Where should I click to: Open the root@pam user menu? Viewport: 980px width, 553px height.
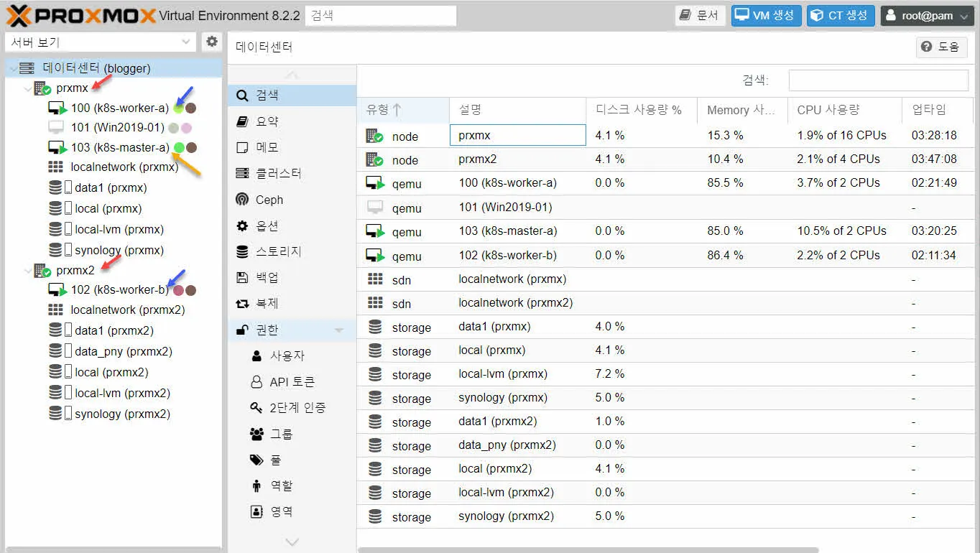point(927,15)
